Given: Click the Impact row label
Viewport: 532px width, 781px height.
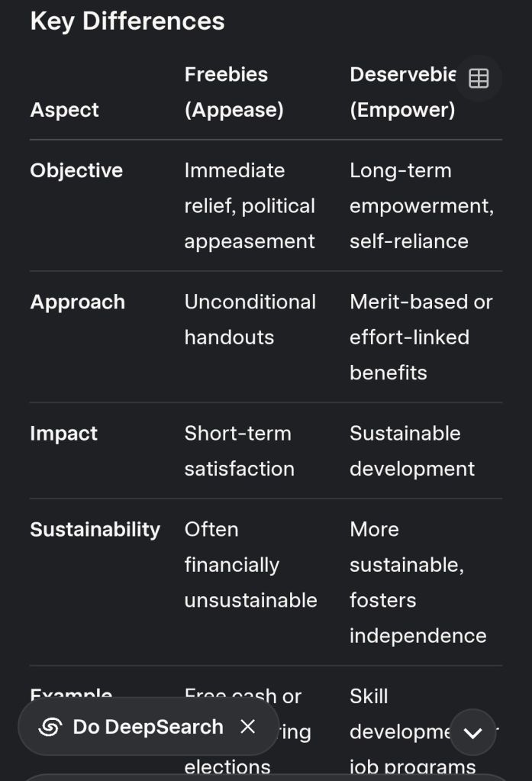Looking at the screenshot, I should tap(64, 433).
